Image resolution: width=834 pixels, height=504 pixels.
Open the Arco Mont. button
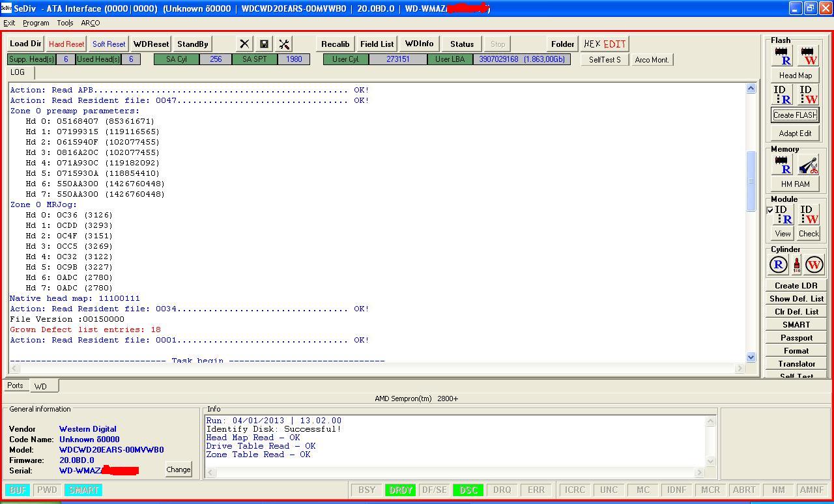[x=652, y=59]
